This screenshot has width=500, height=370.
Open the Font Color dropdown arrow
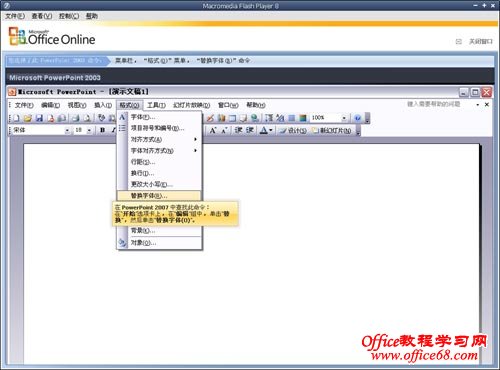click(271, 130)
